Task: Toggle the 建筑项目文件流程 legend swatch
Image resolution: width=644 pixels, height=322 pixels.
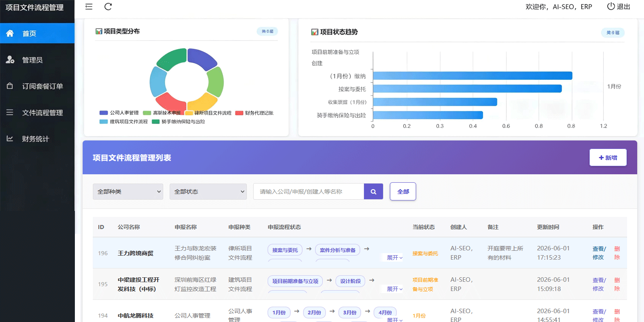Action: 103,122
